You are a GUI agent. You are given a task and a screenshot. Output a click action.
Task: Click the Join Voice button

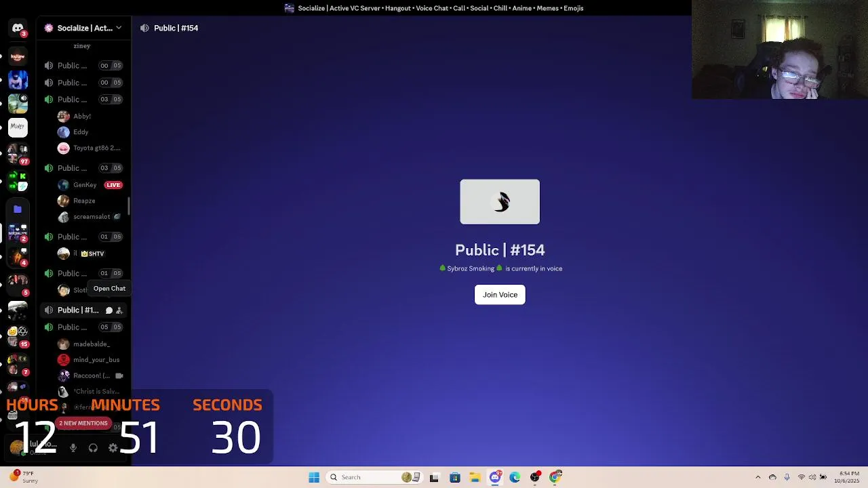[x=500, y=295]
